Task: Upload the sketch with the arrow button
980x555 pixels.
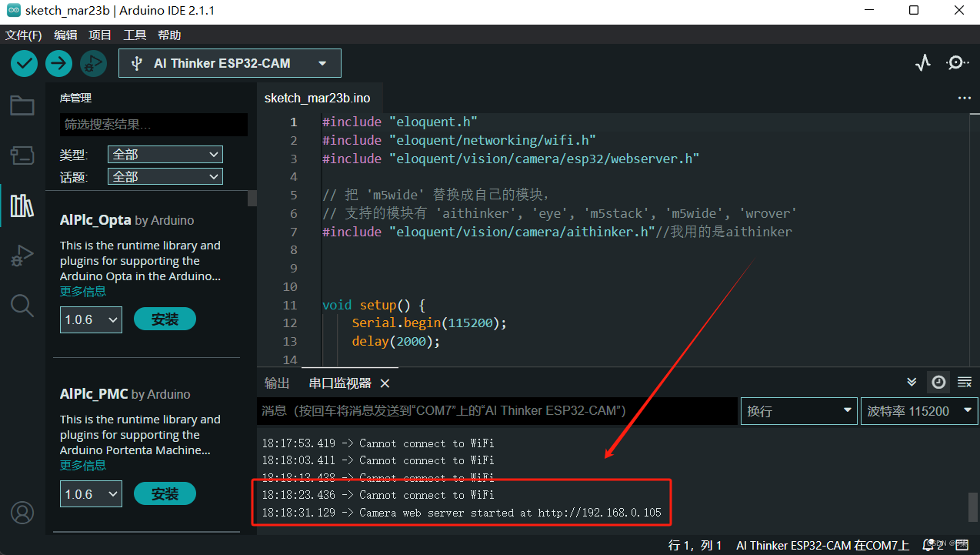Action: (58, 63)
